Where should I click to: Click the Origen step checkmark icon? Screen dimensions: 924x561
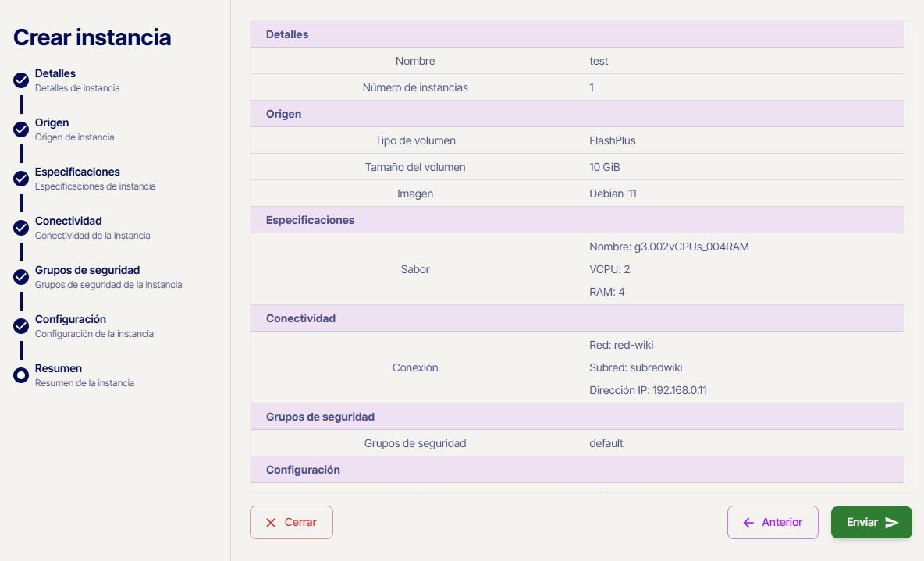point(21,130)
